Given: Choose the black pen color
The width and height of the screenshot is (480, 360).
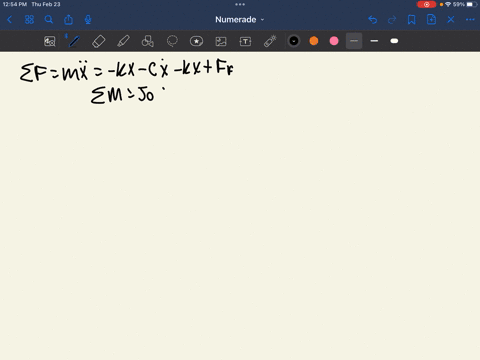Looking at the screenshot, I should [x=294, y=41].
